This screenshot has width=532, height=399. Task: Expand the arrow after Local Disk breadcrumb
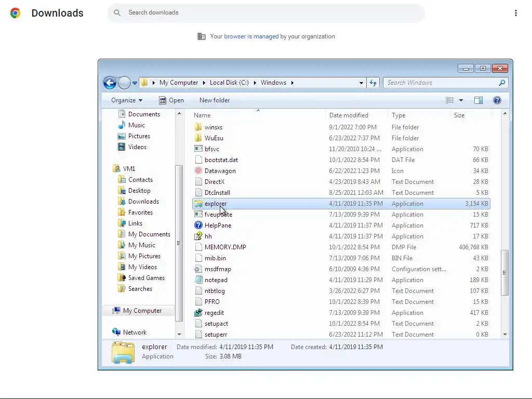[x=255, y=83]
